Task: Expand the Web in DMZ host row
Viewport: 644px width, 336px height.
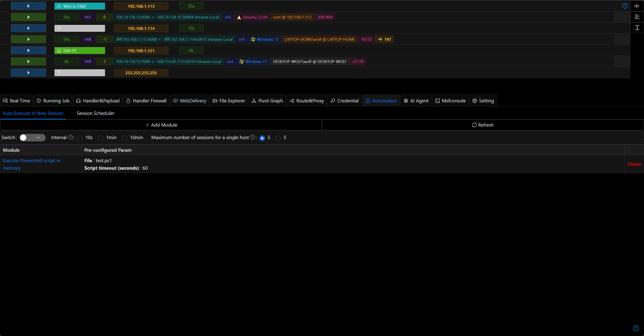Action: click(x=28, y=6)
